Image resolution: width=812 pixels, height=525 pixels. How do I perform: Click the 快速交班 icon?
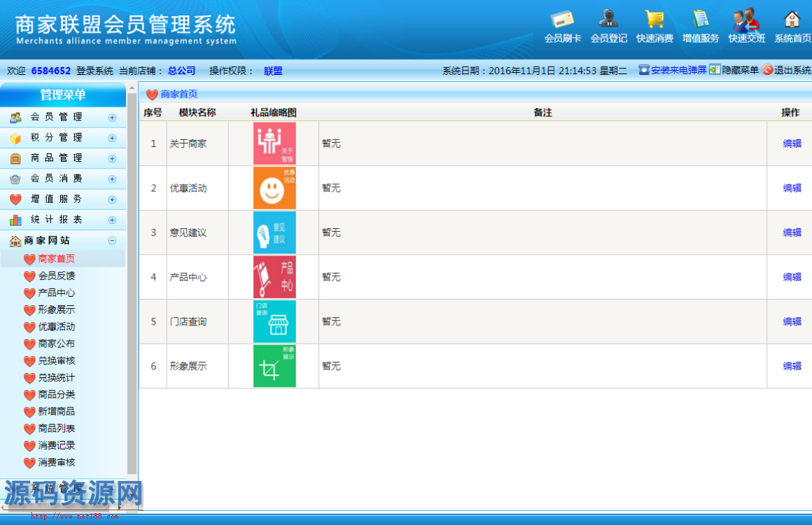(746, 20)
